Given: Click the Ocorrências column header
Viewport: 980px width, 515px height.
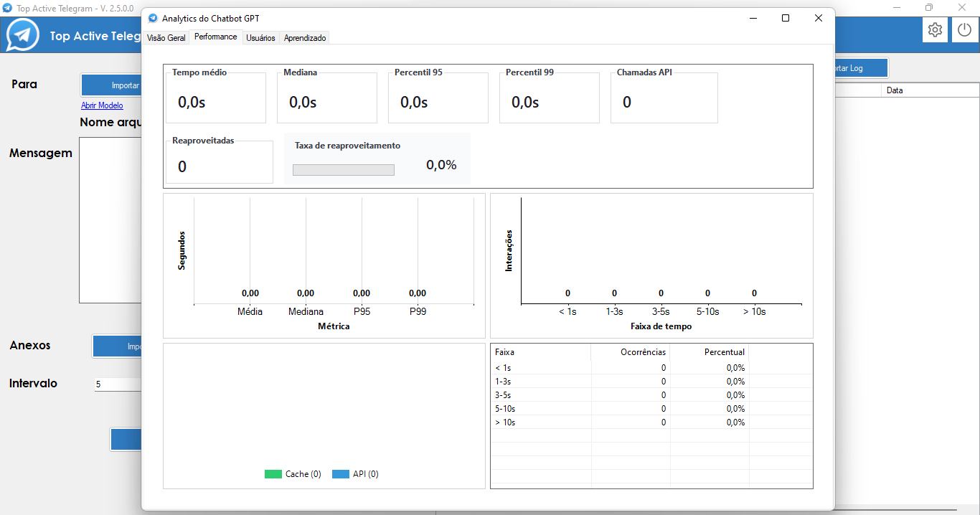Looking at the screenshot, I should coord(631,352).
